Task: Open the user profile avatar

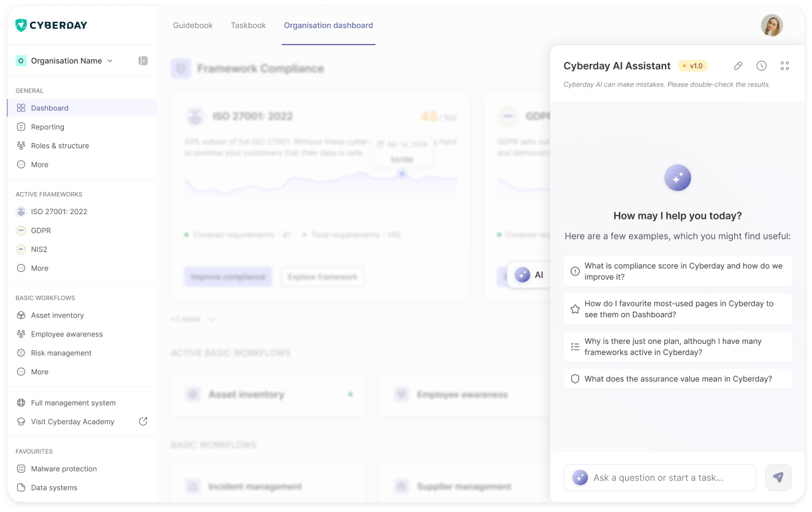Action: (x=772, y=25)
